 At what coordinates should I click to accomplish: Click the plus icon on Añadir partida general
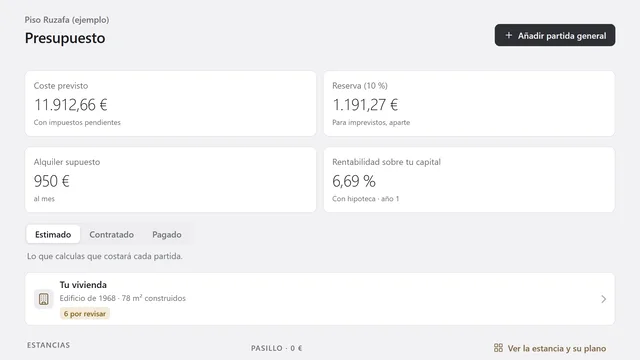point(509,36)
